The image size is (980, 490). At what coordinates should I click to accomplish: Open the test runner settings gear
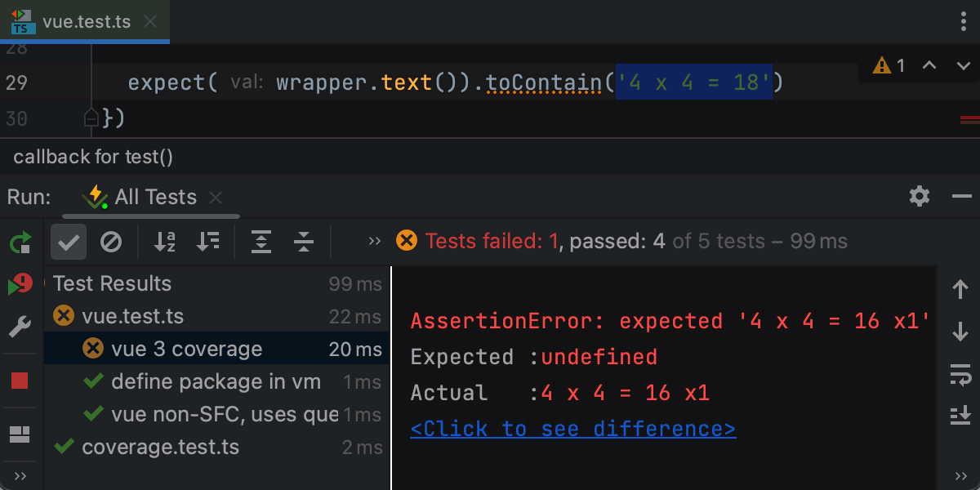coord(919,196)
